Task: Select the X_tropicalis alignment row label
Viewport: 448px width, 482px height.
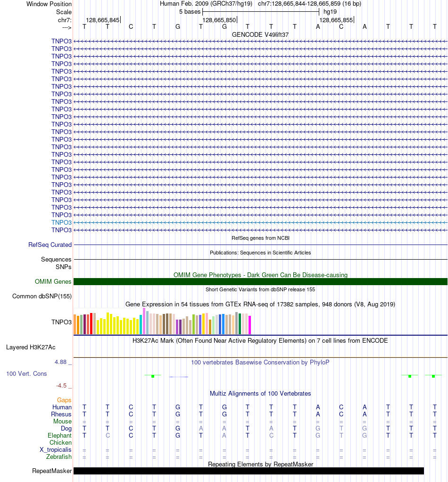Action: [x=56, y=450]
